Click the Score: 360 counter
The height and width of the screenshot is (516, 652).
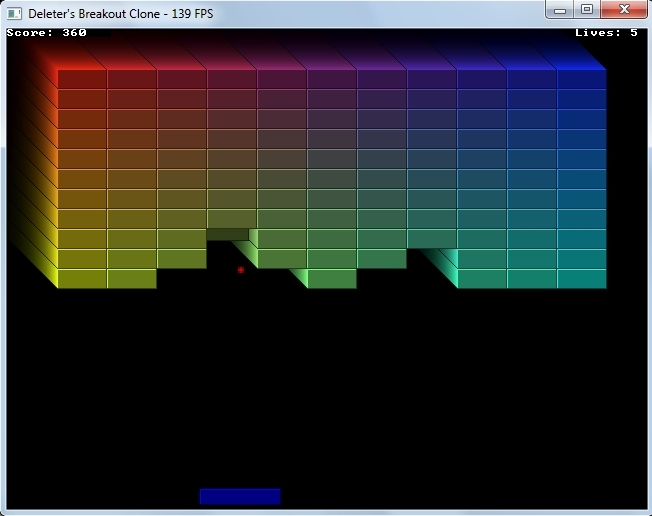[x=46, y=33]
